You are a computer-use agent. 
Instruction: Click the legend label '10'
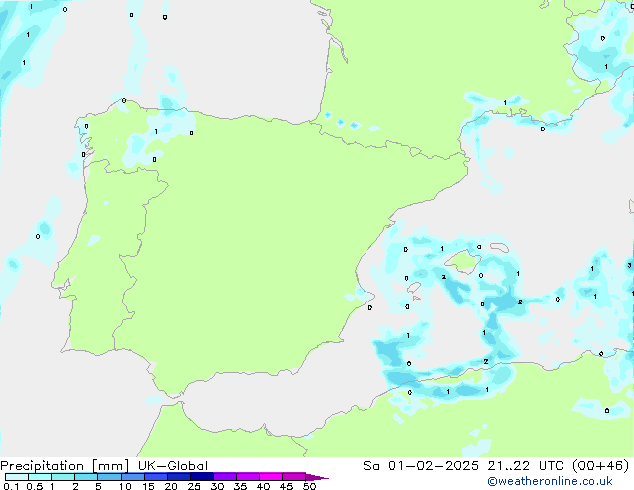pyautogui.click(x=125, y=486)
